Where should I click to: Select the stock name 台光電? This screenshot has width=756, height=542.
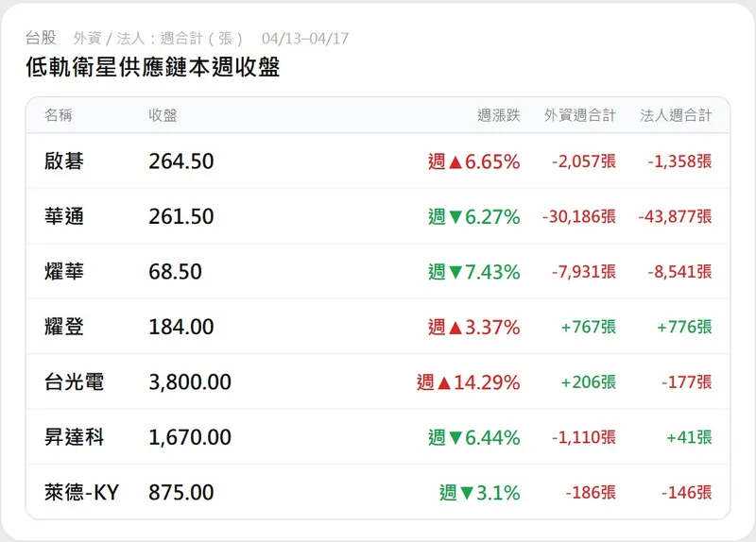click(75, 382)
